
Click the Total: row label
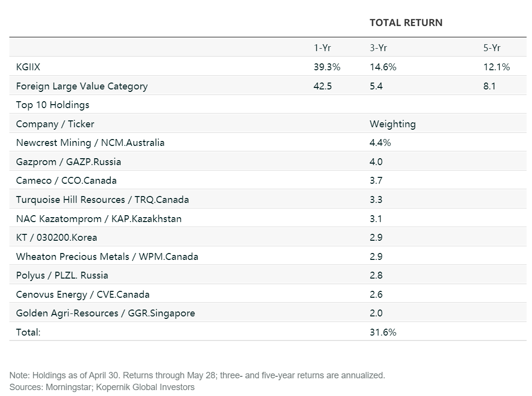click(28, 332)
